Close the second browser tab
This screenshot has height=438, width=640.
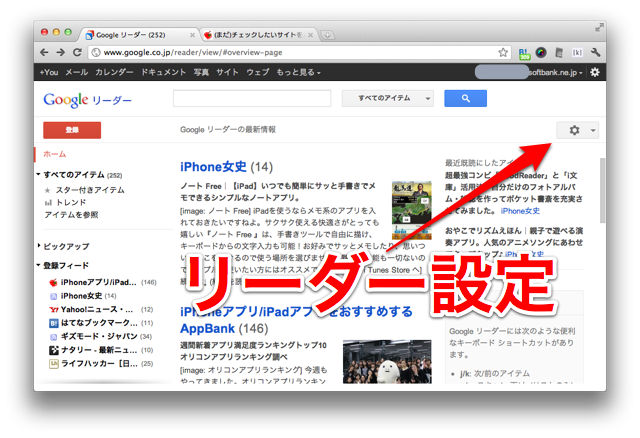click(x=311, y=35)
